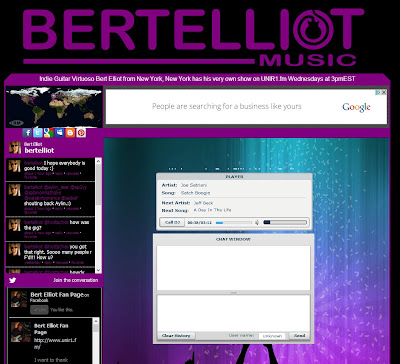Image resolution: width=400 pixels, height=364 pixels.
Task: Click the 'Jeff Beck' next artist text
Action: coord(203,203)
